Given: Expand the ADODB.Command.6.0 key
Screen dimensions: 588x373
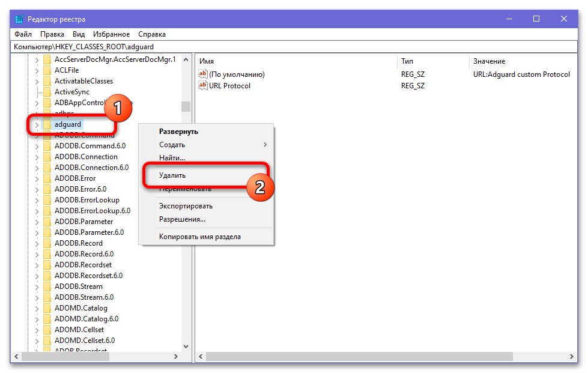Looking at the screenshot, I should (37, 146).
